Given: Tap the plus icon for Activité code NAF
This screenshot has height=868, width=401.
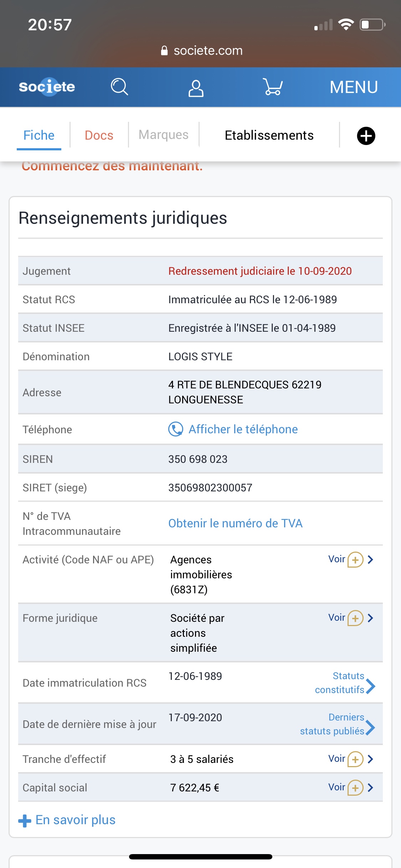Looking at the screenshot, I should tap(355, 559).
